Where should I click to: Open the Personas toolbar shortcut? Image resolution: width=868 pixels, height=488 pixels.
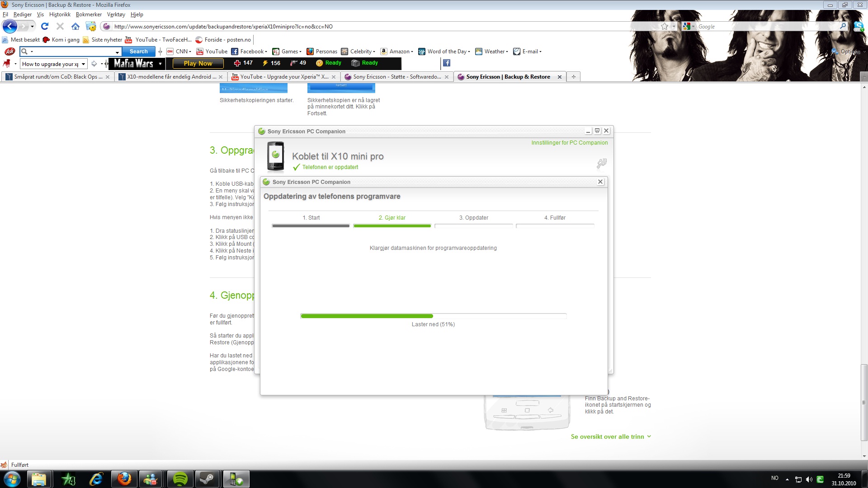(322, 52)
